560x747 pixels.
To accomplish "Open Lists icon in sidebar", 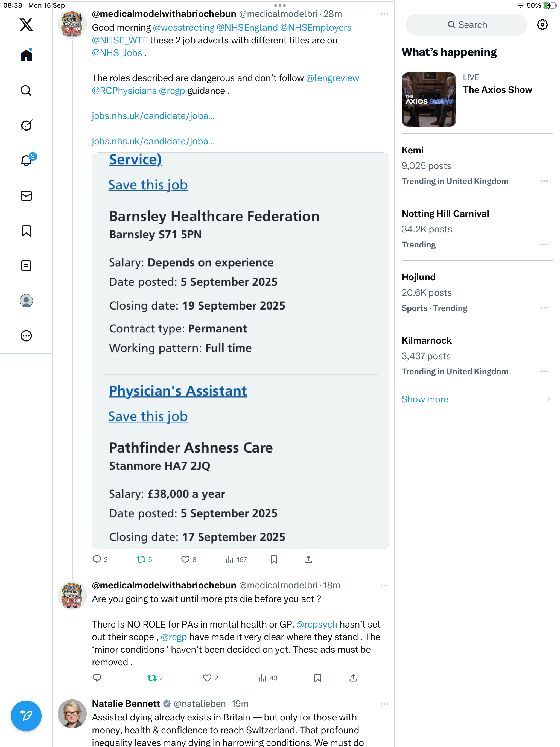I will tap(26, 266).
